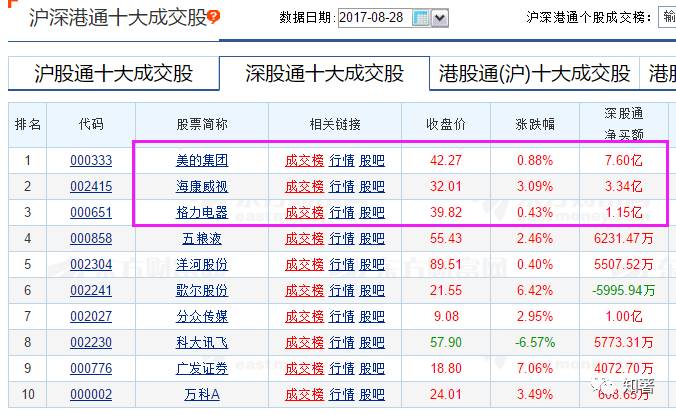Open stock code 002230 link
The image size is (676, 415).
tap(91, 342)
